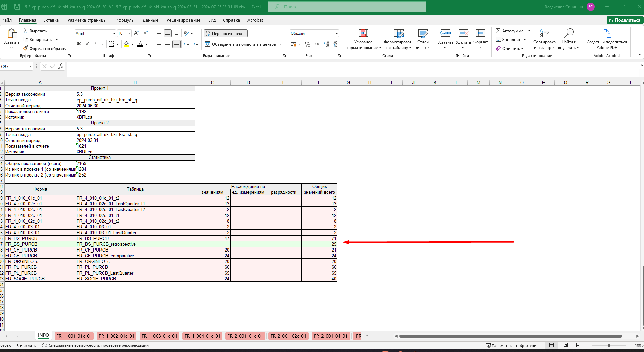Expand the Name Box dropdown arrow
The width and height of the screenshot is (644, 352).
point(29,67)
